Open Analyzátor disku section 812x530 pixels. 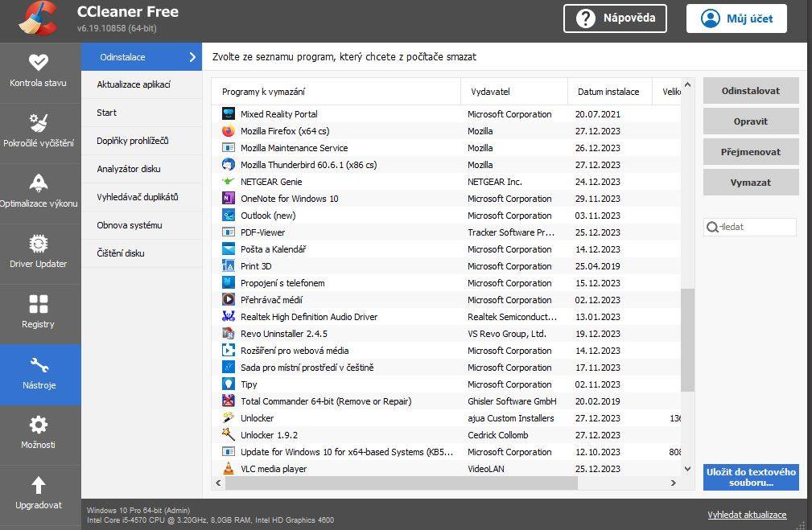coord(142,169)
